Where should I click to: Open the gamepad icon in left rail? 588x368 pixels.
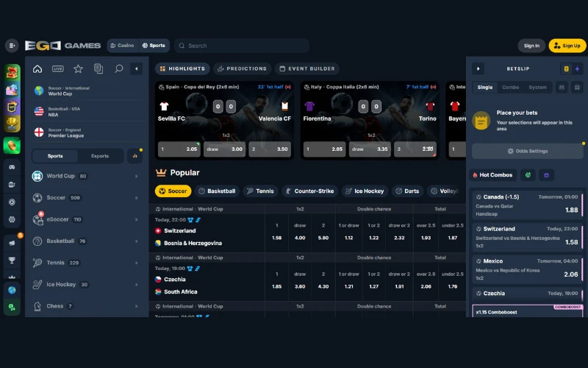[x=12, y=167]
